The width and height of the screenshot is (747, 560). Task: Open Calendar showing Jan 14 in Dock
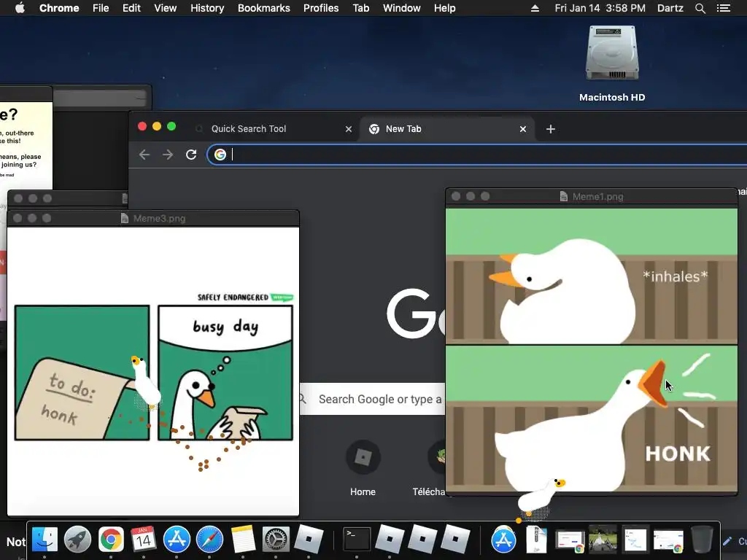coord(144,540)
